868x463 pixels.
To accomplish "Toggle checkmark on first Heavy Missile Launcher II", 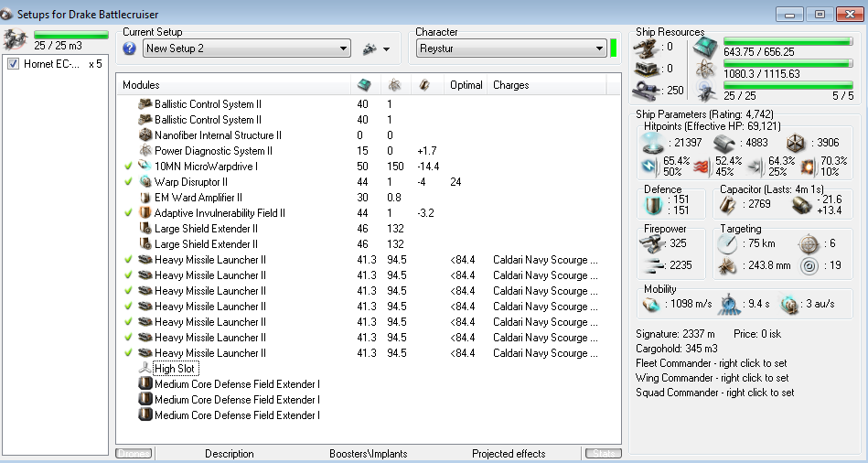I will click(x=128, y=259).
